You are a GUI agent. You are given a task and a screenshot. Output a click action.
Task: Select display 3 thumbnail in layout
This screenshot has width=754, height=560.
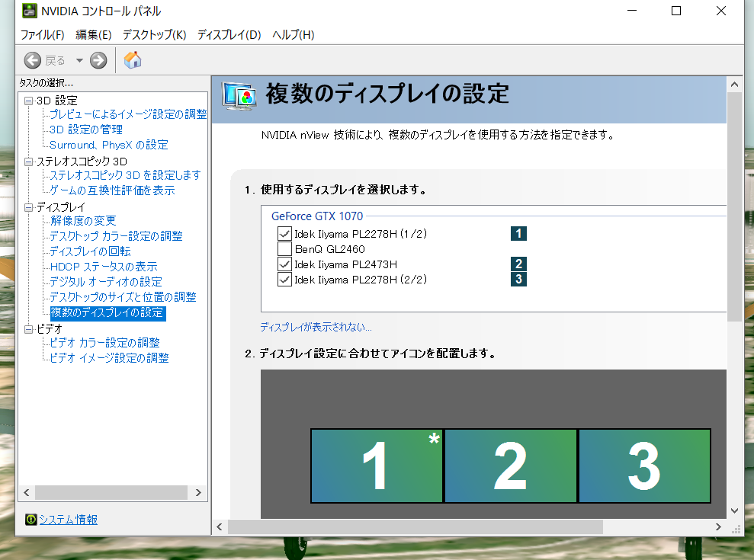644,466
